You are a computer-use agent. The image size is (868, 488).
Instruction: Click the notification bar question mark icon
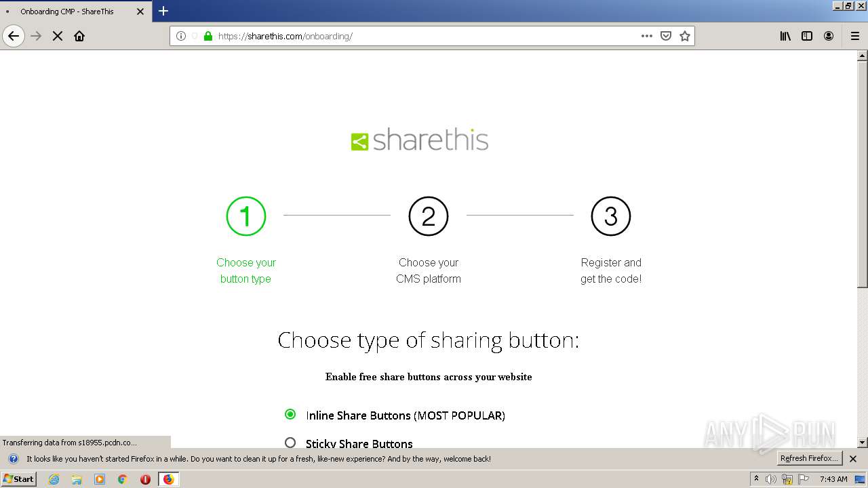pyautogui.click(x=13, y=459)
